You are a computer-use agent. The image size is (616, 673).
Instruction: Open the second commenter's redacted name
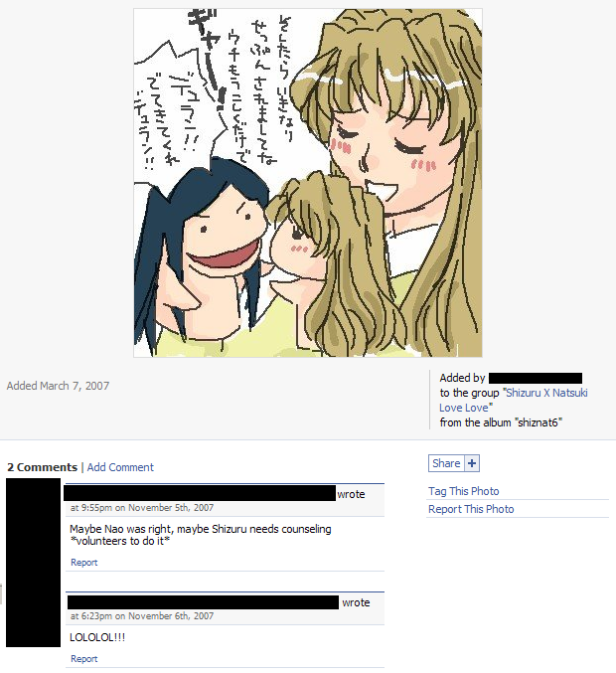203,602
